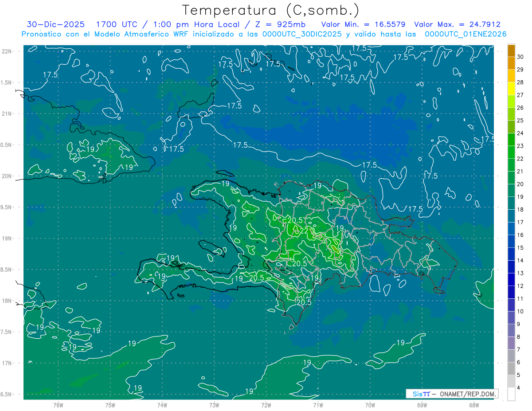The height and width of the screenshot is (411, 532).
Task: Click the "18N" latitude axis label
Action: (x=7, y=301)
